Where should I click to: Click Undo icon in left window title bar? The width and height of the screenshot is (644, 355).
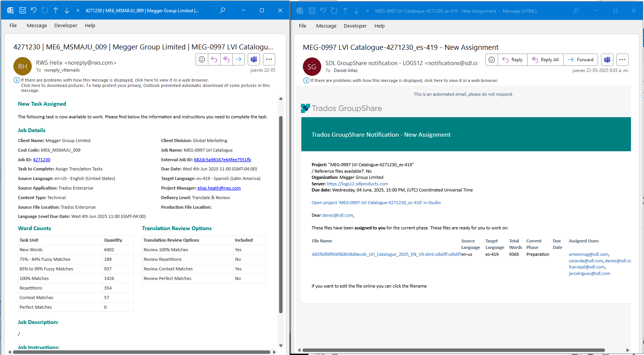coord(34,10)
